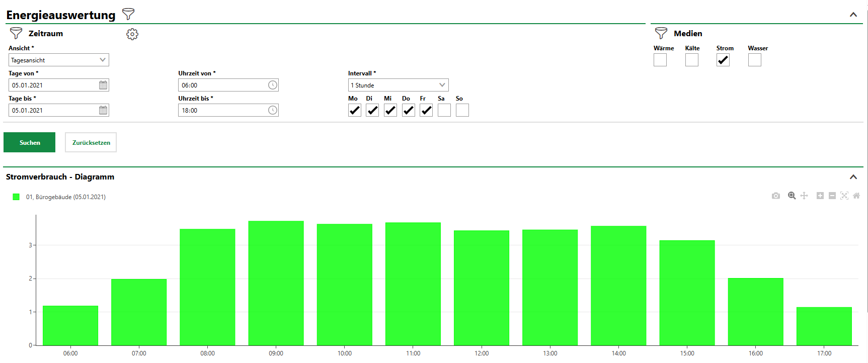Enable the Kälte checkbox

tap(692, 60)
